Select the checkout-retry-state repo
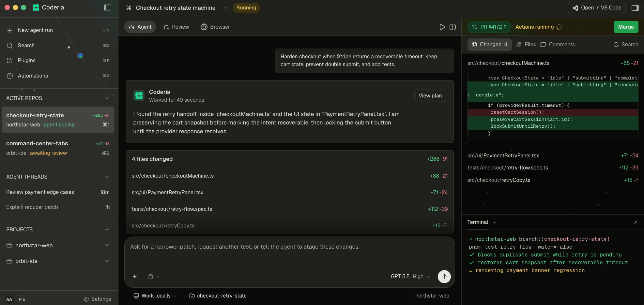Screen dimensions: 644x305 (x=58, y=120)
